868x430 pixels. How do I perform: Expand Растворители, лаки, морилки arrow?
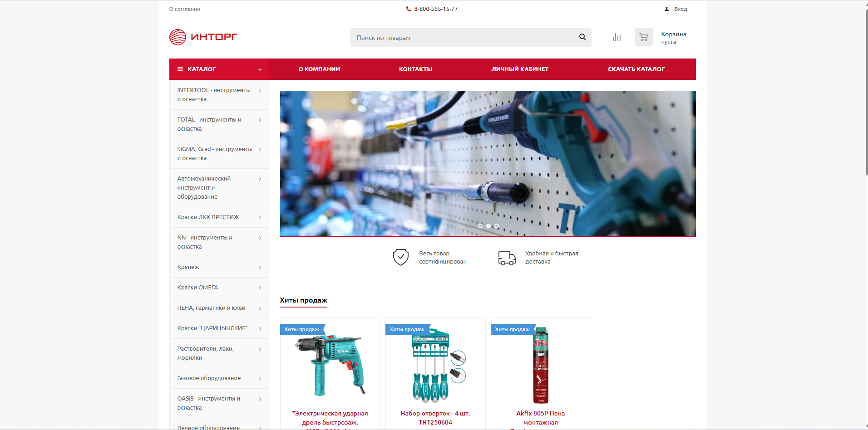coord(260,349)
